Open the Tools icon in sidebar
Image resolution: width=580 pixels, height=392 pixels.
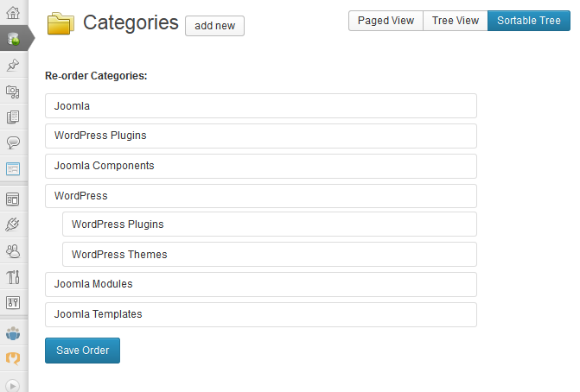(x=13, y=276)
